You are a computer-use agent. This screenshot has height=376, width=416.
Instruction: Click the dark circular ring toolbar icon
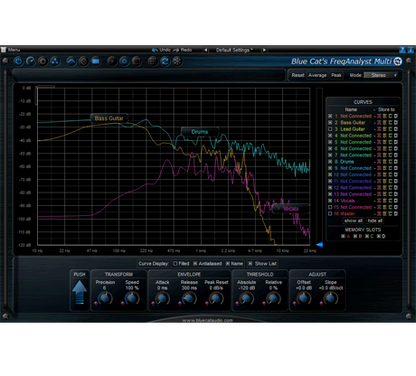click(x=43, y=61)
